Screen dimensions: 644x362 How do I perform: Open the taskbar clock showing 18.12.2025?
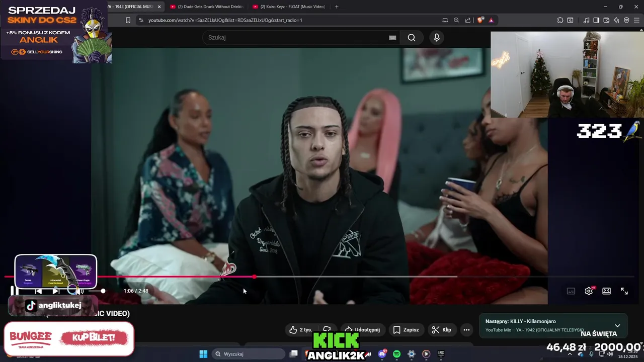point(627,355)
